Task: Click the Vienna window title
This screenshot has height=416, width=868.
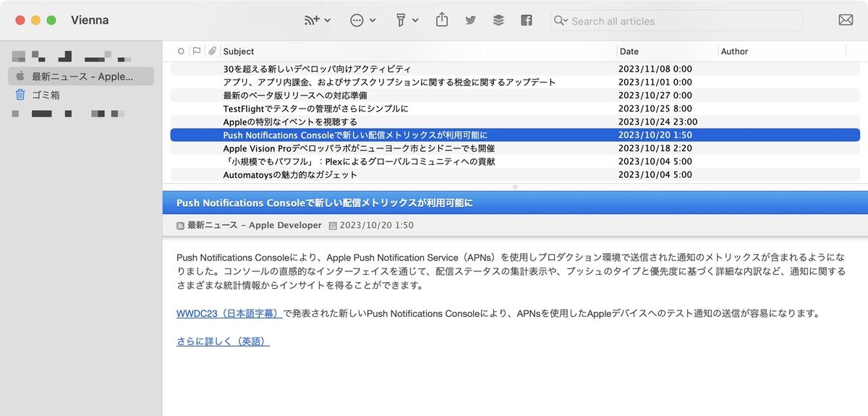Action: pyautogui.click(x=90, y=20)
